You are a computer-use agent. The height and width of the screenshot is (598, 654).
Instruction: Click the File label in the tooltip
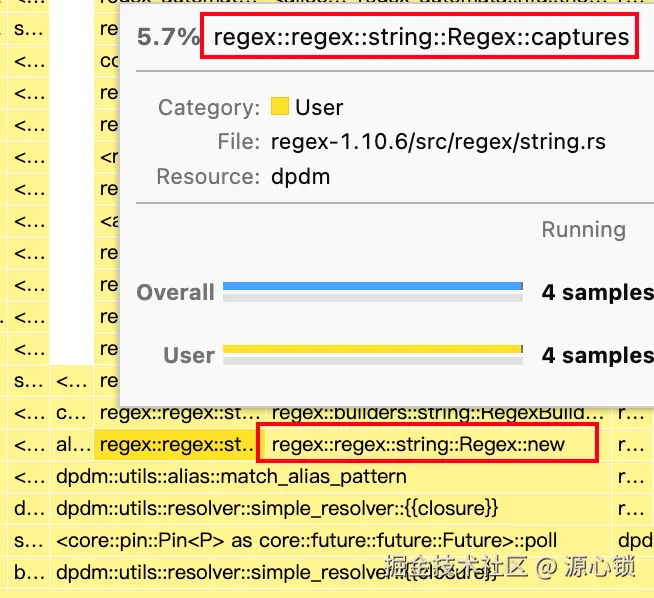[238, 142]
